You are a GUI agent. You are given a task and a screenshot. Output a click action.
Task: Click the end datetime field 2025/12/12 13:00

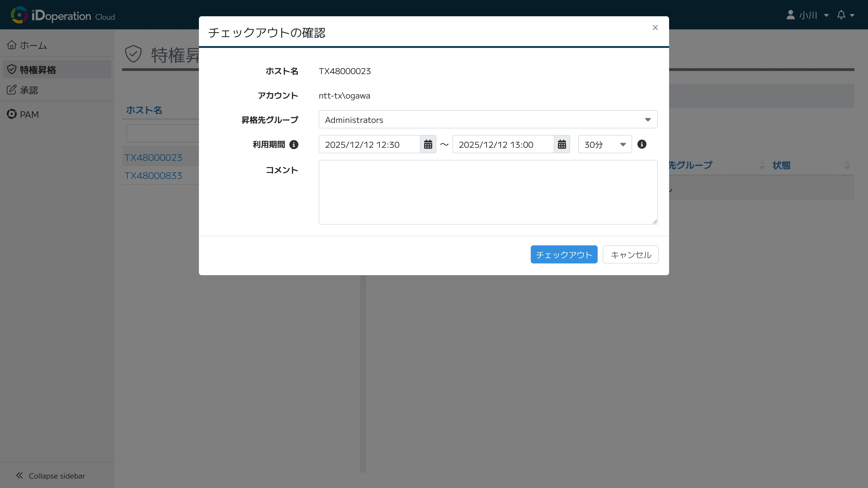coord(503,145)
